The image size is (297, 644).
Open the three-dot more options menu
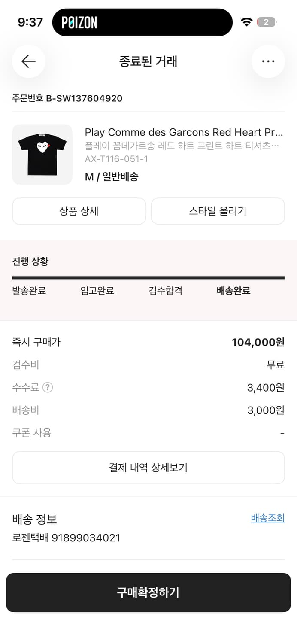coord(268,61)
